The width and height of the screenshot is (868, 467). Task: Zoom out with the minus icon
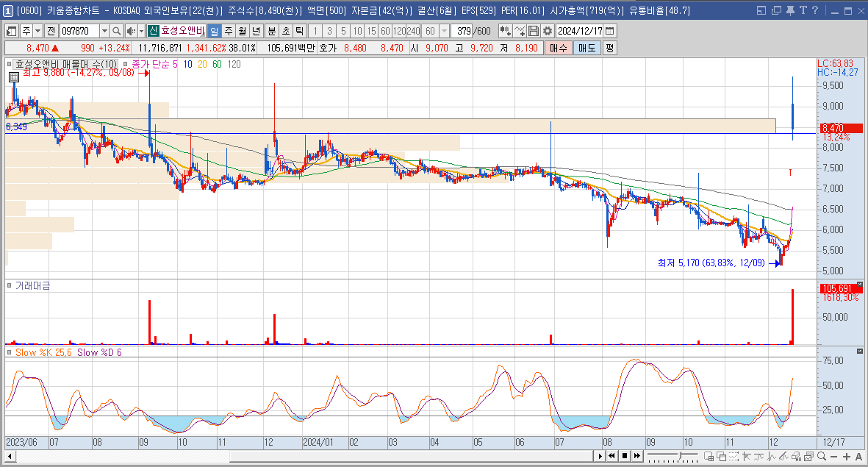(x=833, y=457)
